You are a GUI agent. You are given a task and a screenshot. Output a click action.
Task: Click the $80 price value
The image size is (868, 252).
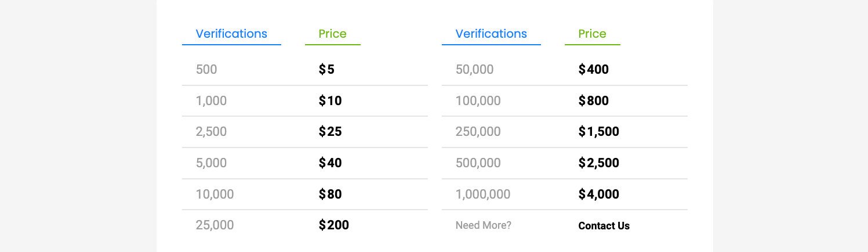coord(330,194)
